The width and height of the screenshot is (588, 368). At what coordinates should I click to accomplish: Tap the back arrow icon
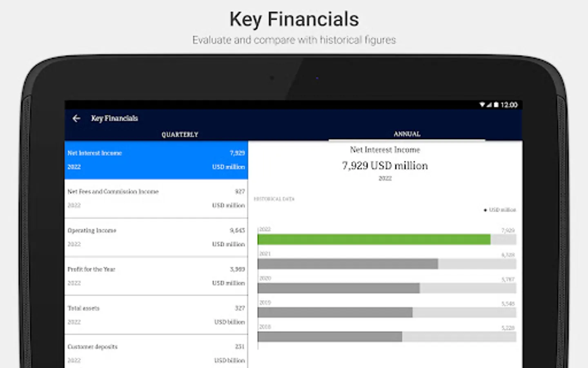click(76, 119)
